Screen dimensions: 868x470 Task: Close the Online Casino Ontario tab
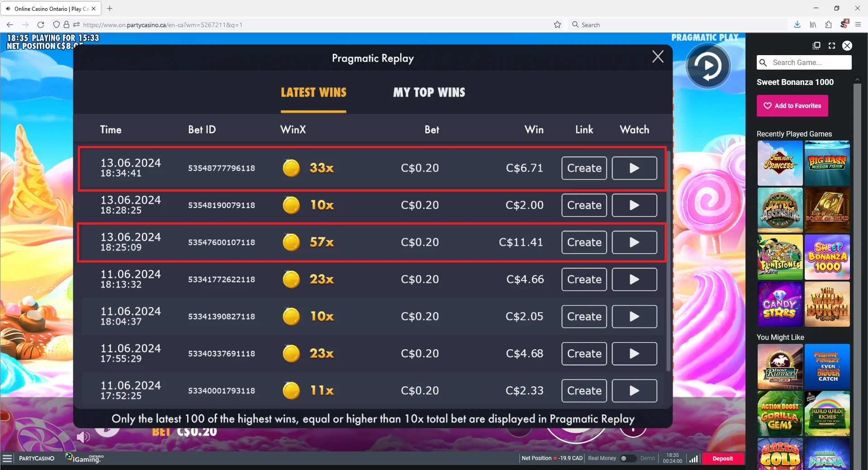click(94, 9)
